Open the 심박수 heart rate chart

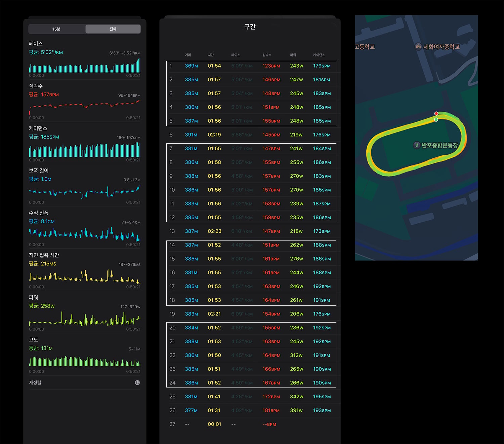[85, 101]
